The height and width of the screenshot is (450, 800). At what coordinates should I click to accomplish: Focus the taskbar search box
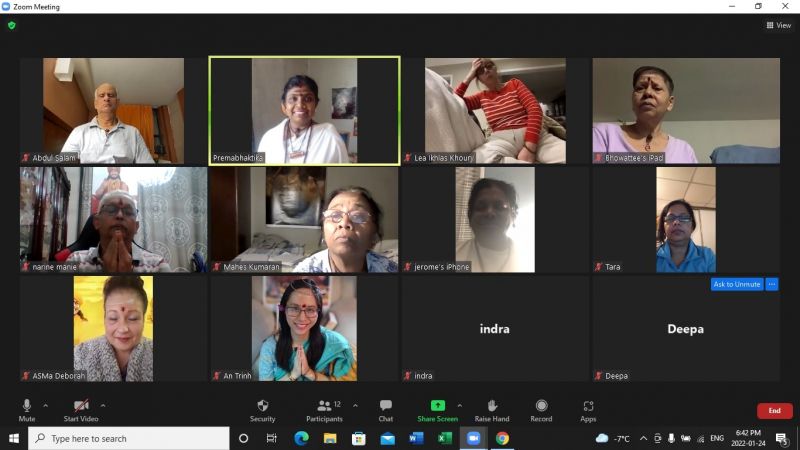[129, 438]
